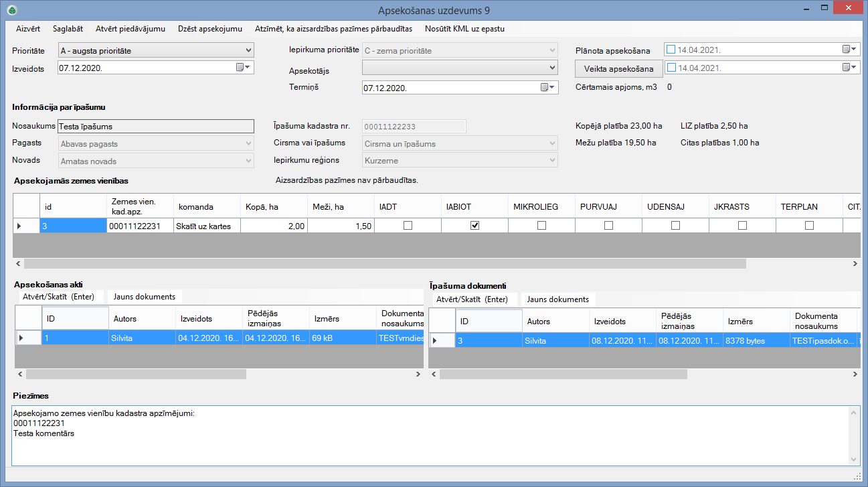Click the application icon in title bar
868x487 pixels.
point(11,10)
